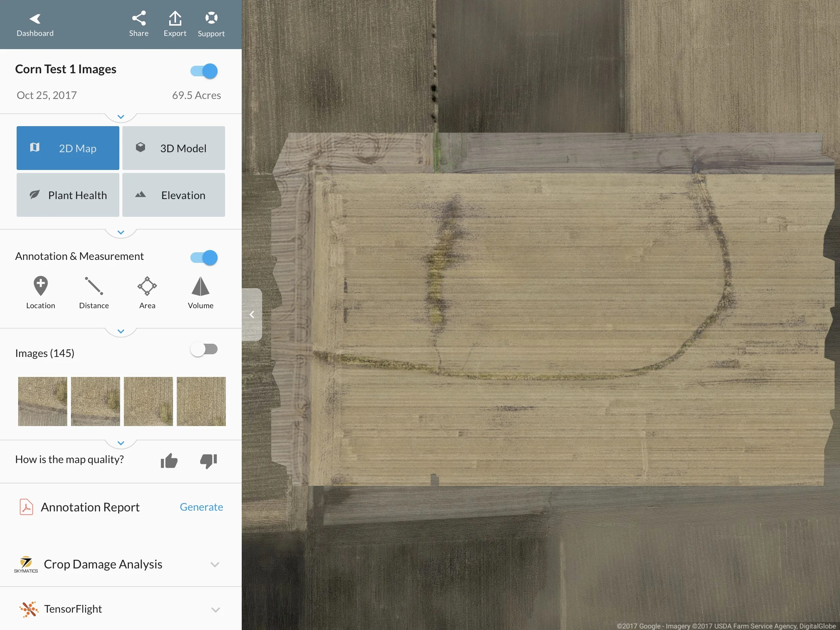Viewport: 840px width, 630px height.
Task: Toggle Corn Test 1 Images layer
Action: tap(204, 71)
